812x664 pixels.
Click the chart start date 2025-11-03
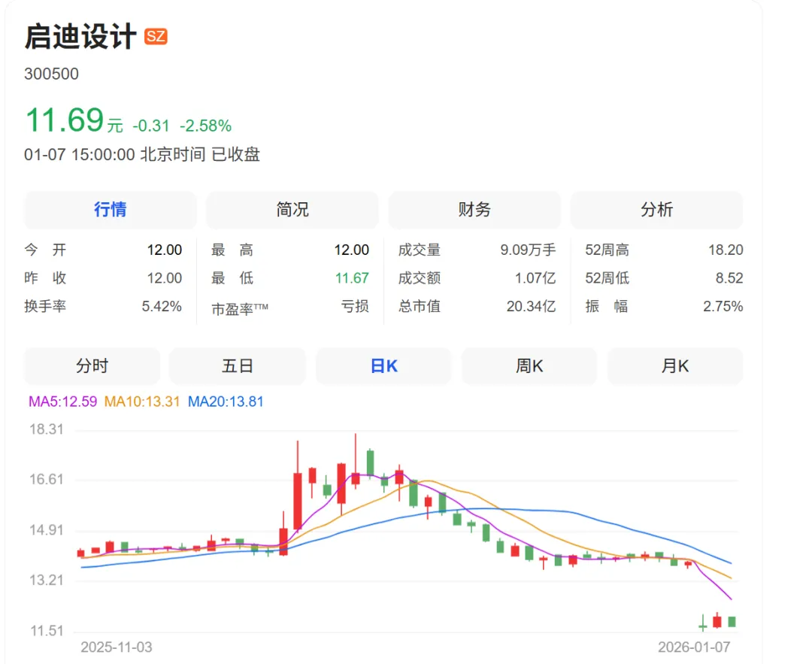(x=117, y=647)
